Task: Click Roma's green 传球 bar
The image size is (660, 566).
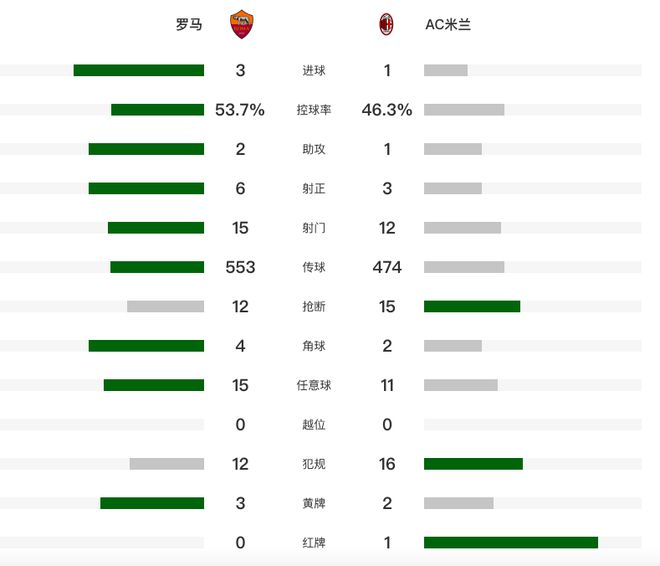Action: [157, 267]
